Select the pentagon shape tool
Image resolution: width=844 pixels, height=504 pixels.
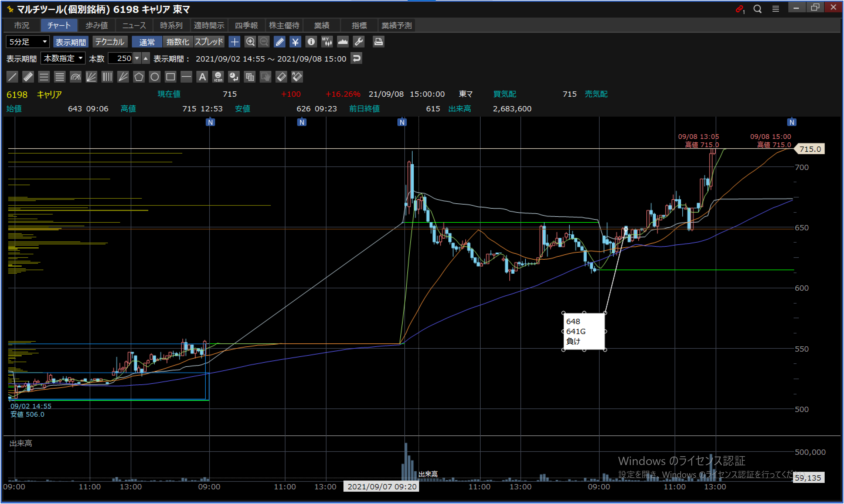[x=139, y=77]
